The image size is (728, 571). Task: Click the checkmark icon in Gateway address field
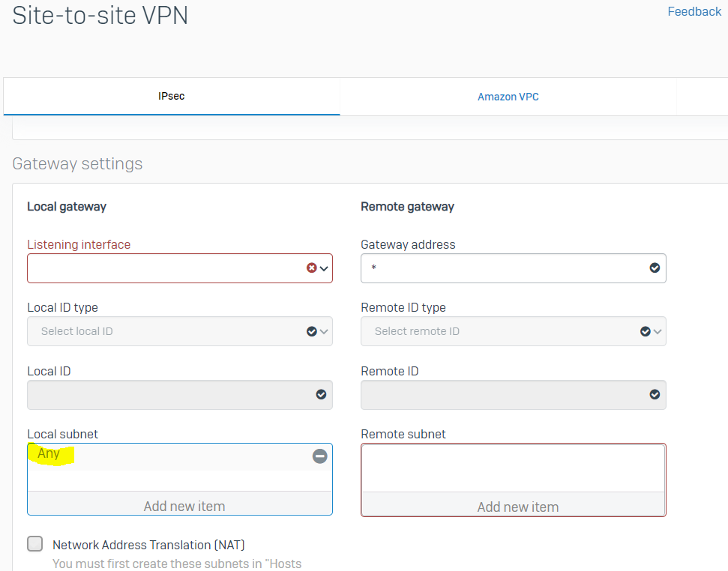click(655, 268)
